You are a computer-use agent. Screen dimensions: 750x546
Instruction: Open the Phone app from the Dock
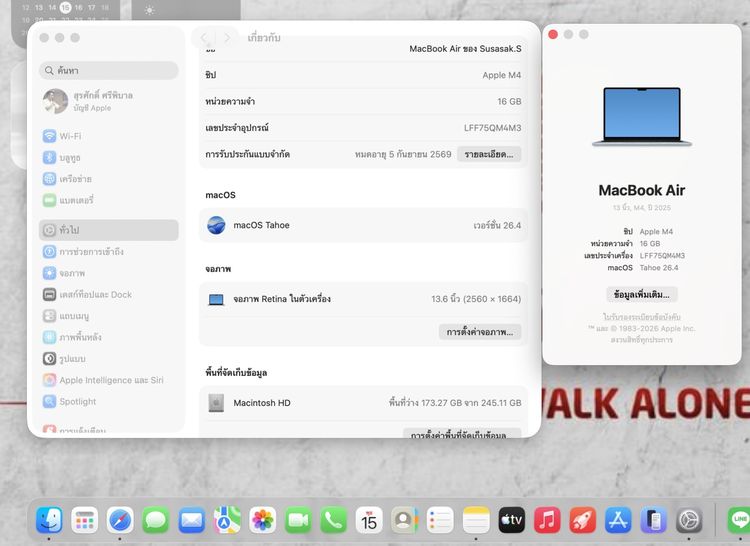click(x=334, y=520)
